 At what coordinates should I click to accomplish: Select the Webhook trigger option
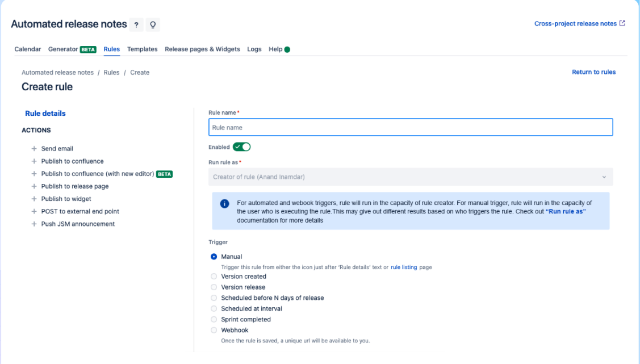pos(214,330)
